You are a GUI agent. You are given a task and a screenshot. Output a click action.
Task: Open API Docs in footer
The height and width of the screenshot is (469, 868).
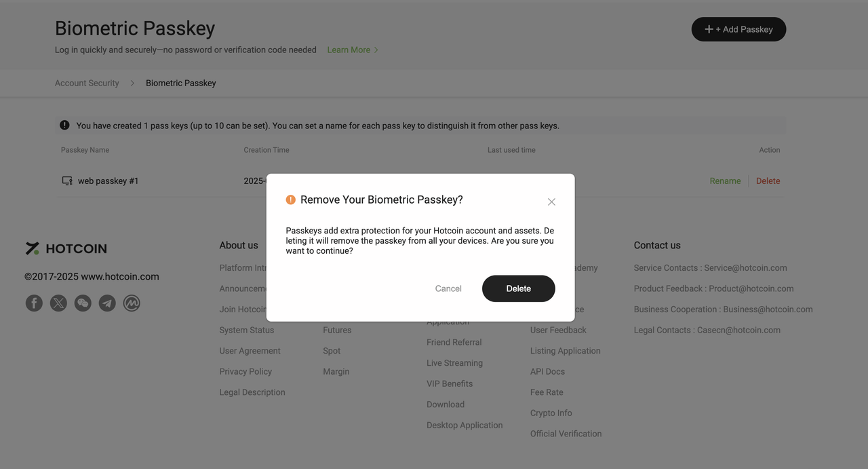tap(547, 371)
